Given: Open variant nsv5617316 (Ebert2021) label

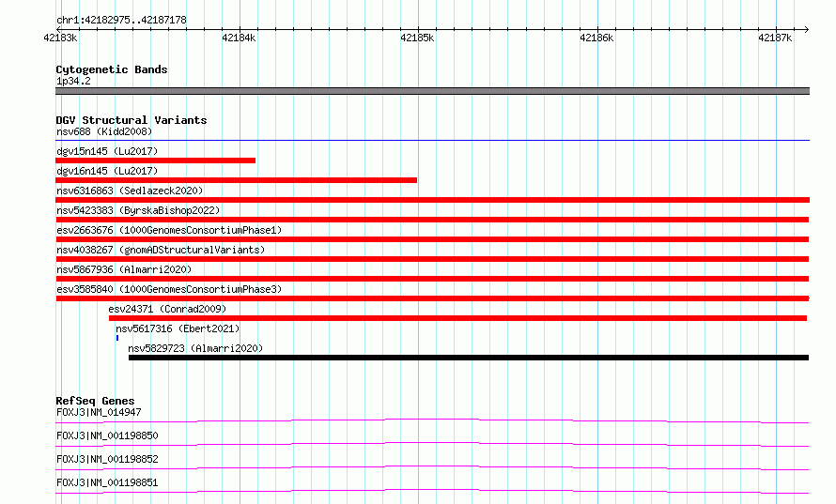Looking at the screenshot, I should tap(178, 328).
